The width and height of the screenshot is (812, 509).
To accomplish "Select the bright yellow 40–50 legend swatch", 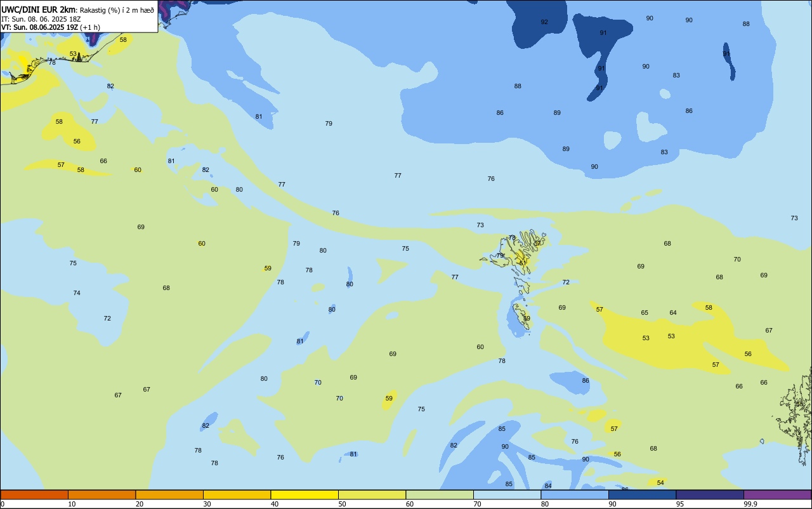I will [x=304, y=494].
